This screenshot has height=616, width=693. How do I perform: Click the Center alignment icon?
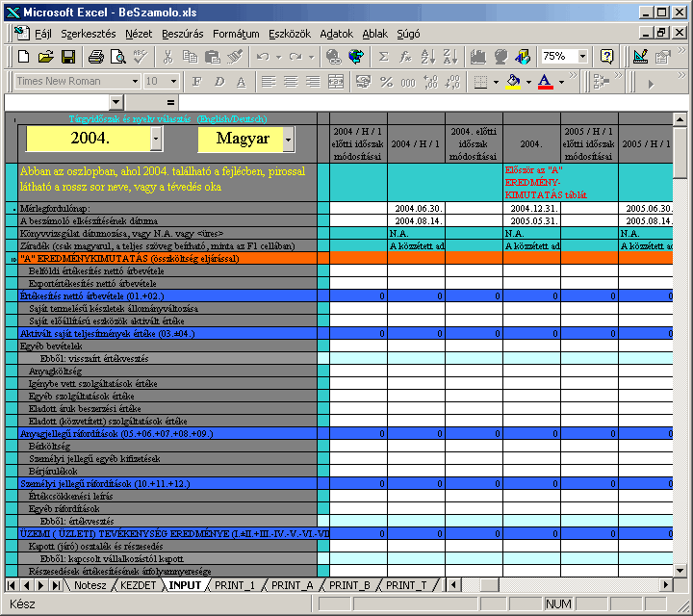291,82
